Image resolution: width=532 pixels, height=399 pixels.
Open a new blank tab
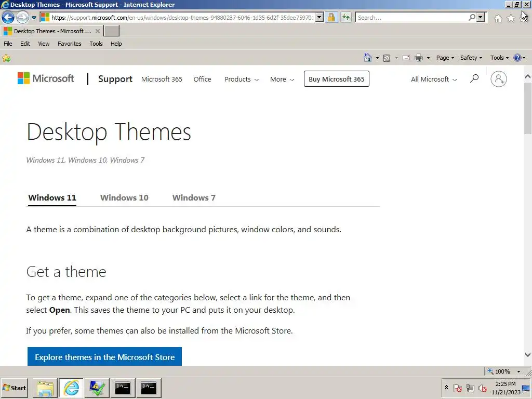[111, 31]
